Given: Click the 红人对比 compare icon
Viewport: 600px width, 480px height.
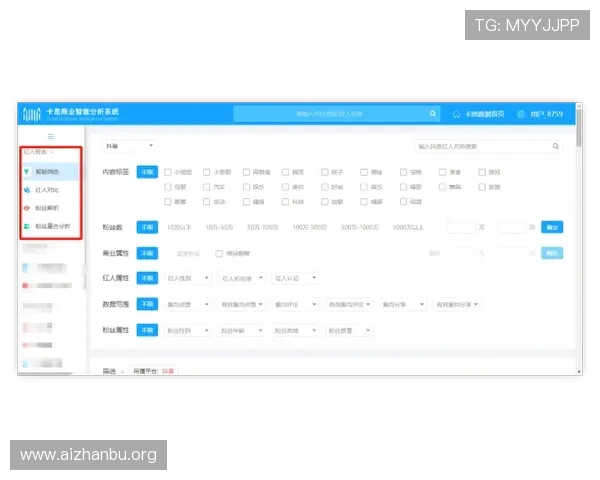Looking at the screenshot, I should (26, 190).
